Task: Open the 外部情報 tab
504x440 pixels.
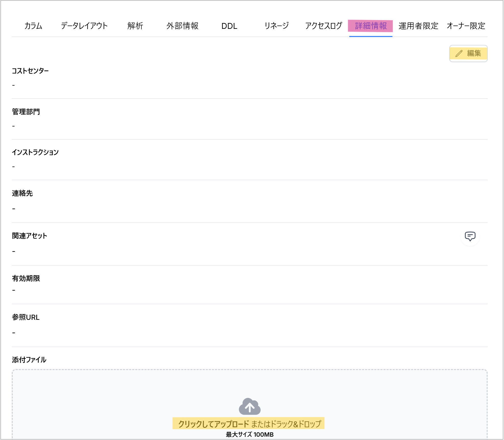Action: pyautogui.click(x=182, y=26)
